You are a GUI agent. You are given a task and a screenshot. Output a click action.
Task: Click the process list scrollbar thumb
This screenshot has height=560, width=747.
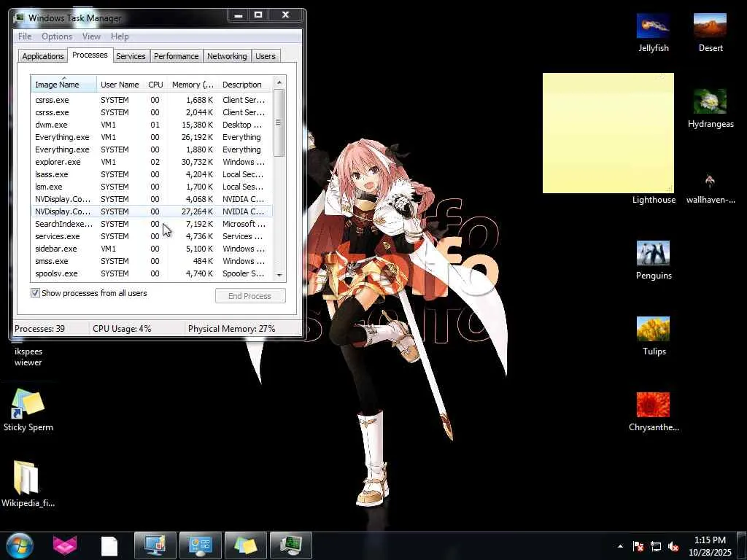click(279, 122)
